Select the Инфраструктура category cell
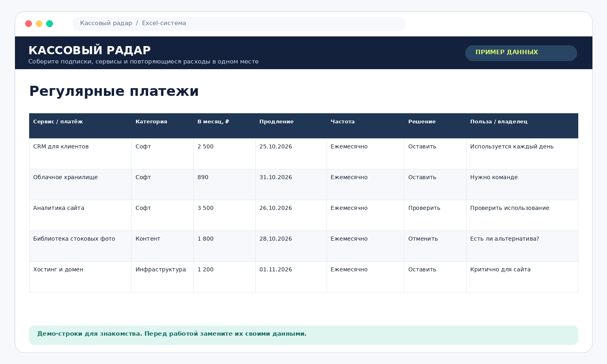This screenshot has width=607, height=364. 162,277
